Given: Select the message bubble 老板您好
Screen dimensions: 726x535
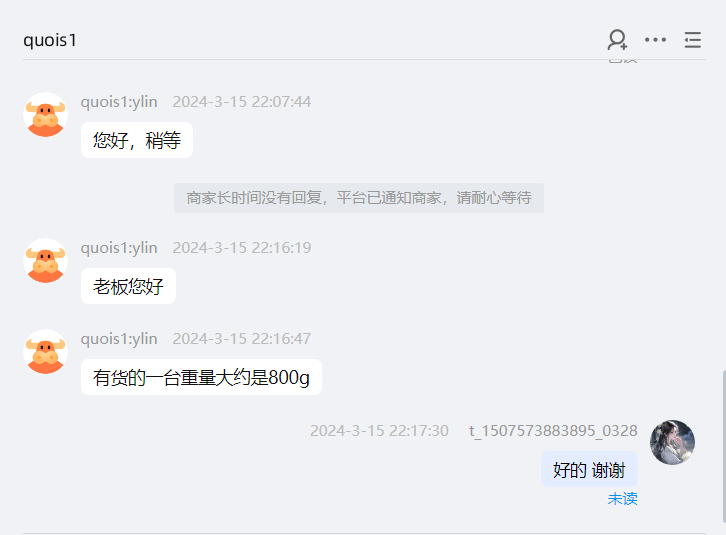Looking at the screenshot, I should (x=128, y=286).
